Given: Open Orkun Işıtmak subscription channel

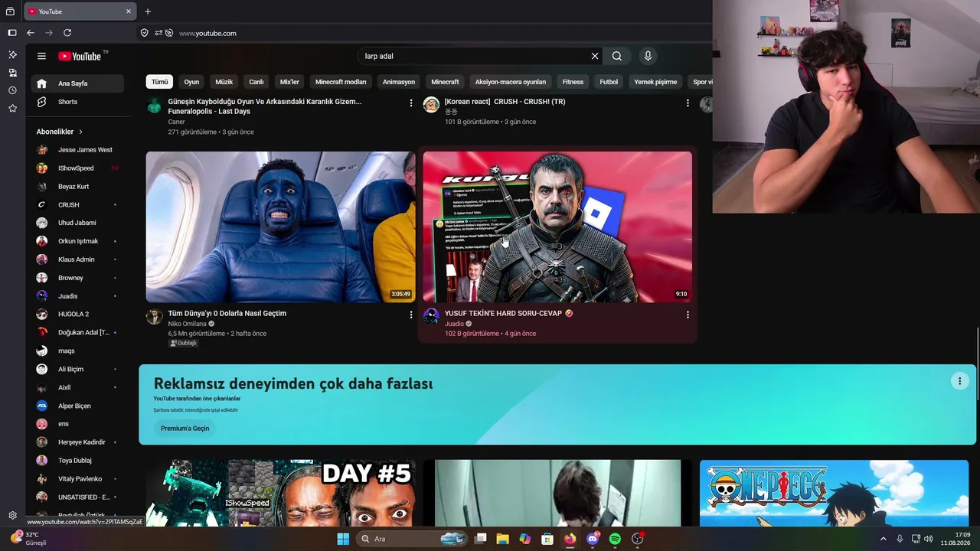Looking at the screenshot, I should coord(77,241).
